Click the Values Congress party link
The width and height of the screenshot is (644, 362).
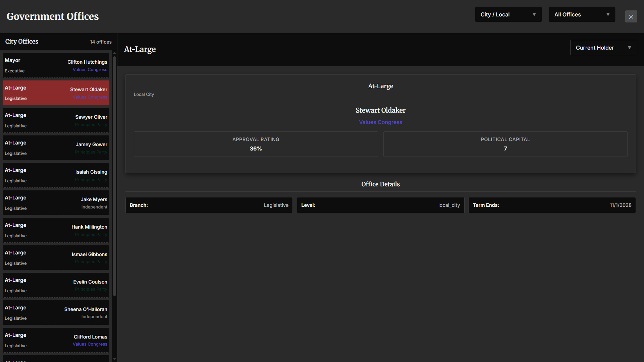tap(380, 122)
